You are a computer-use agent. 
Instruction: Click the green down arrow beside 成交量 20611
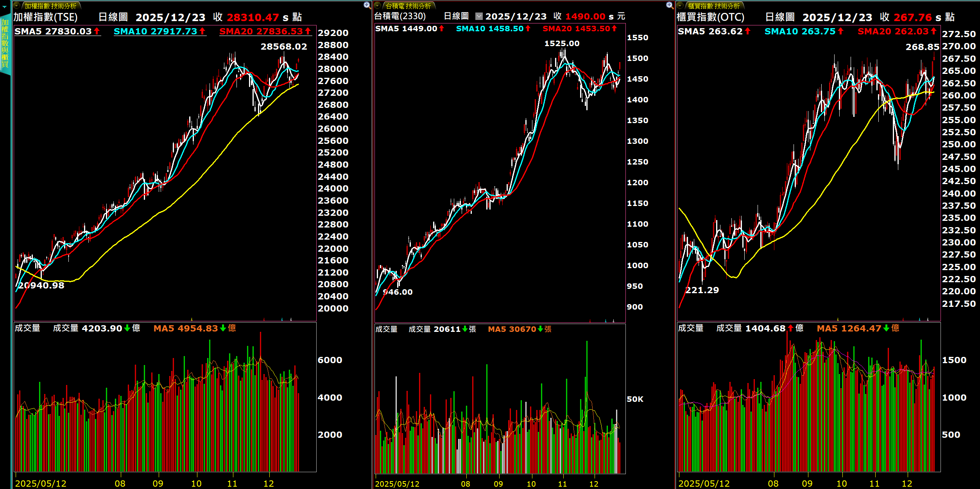465,329
